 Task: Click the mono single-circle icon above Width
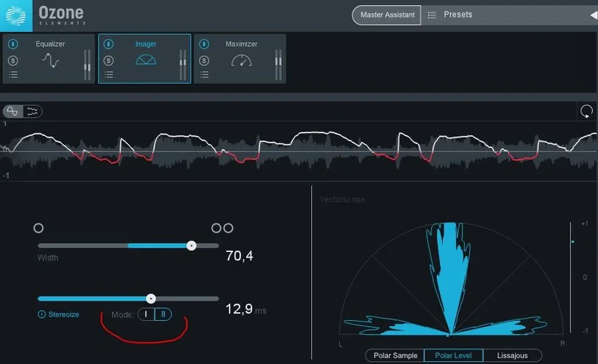(39, 228)
